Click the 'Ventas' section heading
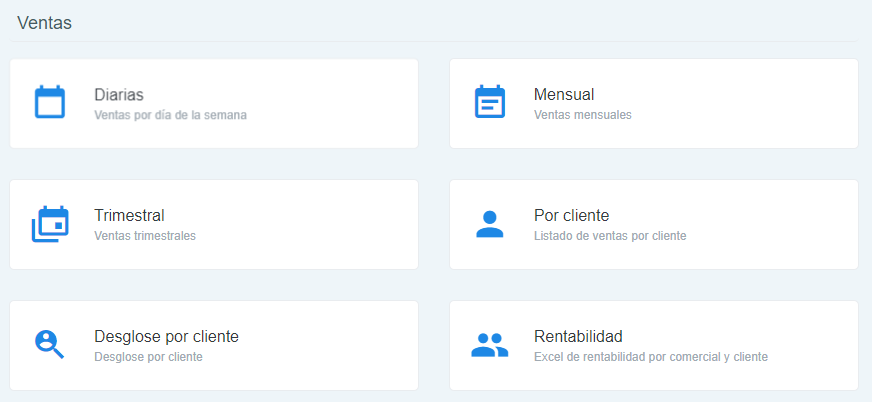This screenshot has height=402, width=872. coord(44,23)
